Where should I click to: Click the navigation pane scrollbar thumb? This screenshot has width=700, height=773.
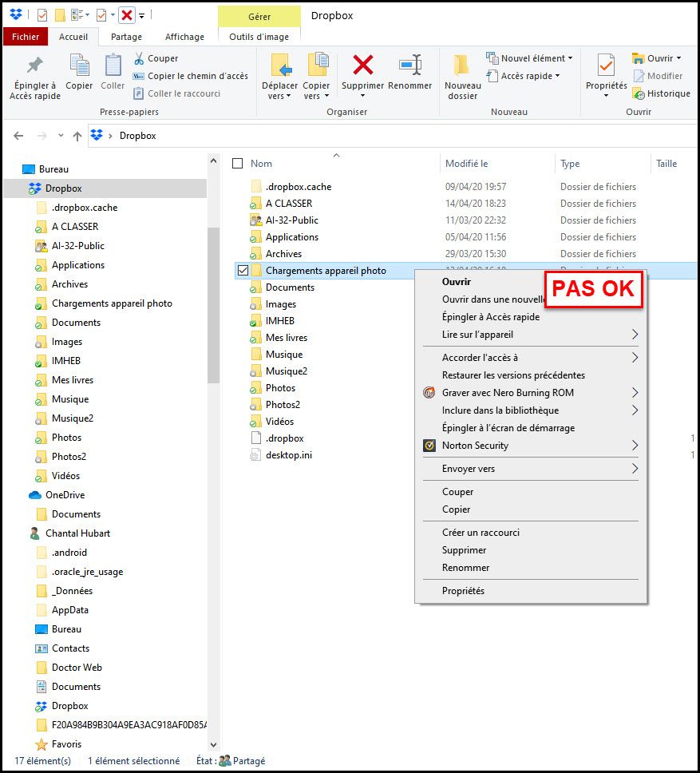(x=213, y=306)
